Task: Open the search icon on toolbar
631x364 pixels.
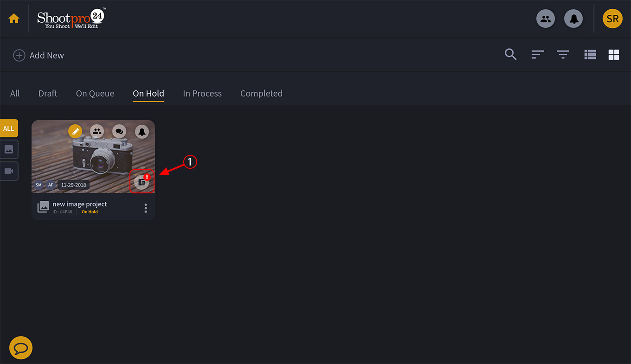Action: [x=510, y=54]
